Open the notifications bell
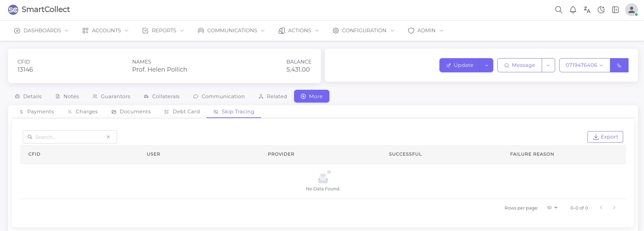 pyautogui.click(x=573, y=10)
